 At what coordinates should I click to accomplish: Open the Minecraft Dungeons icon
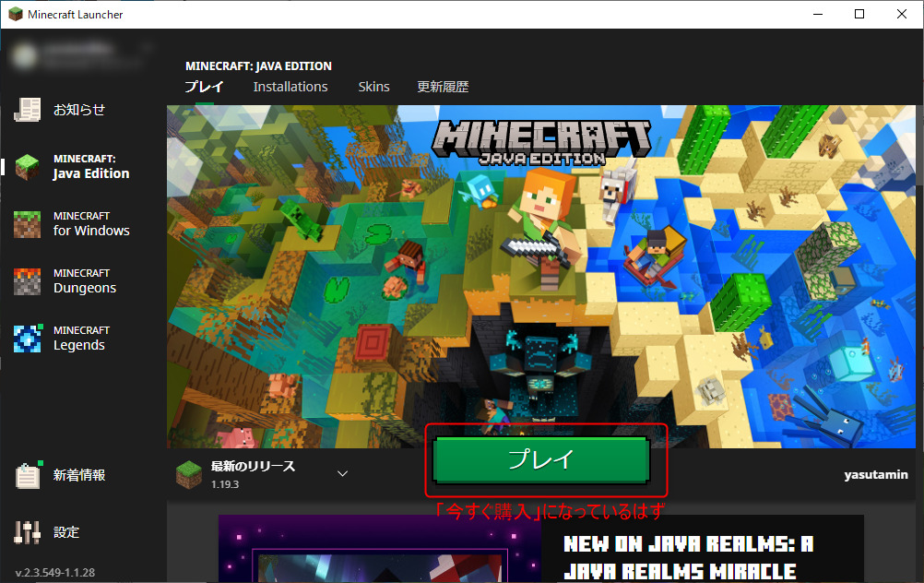point(27,281)
